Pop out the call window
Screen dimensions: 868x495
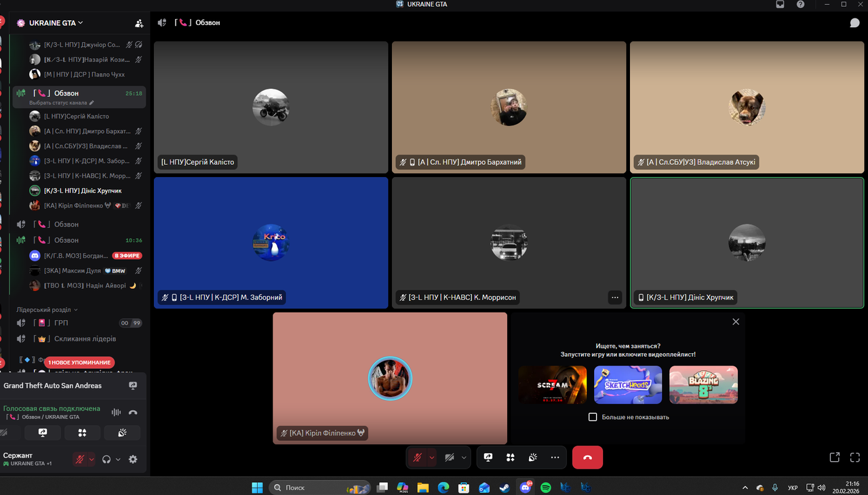835,458
